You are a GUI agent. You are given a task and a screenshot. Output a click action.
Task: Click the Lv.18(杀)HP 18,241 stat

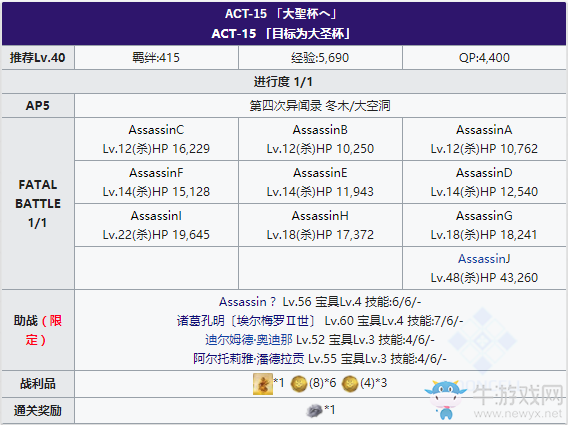click(x=484, y=235)
